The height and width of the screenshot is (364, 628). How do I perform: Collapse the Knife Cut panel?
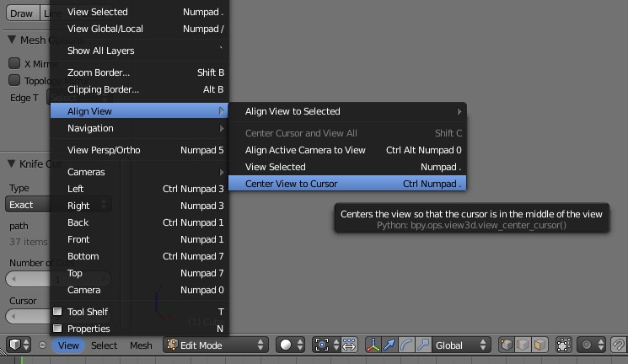[12, 163]
